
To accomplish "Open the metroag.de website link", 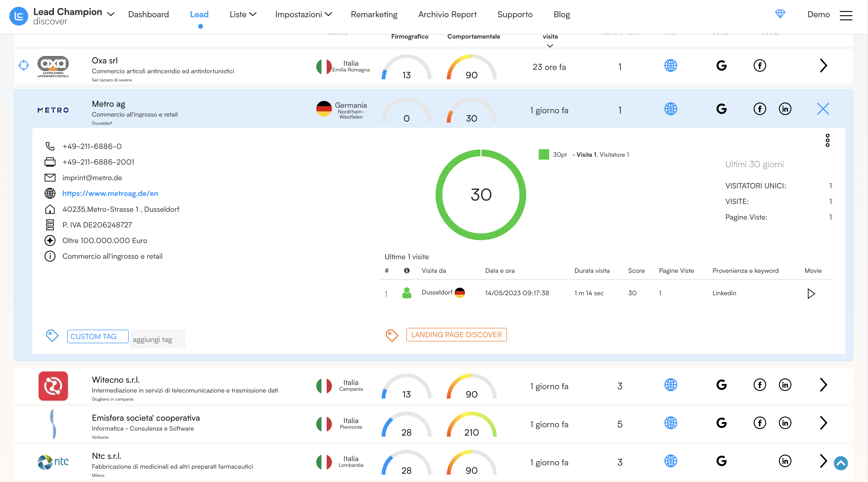I will point(109,193).
